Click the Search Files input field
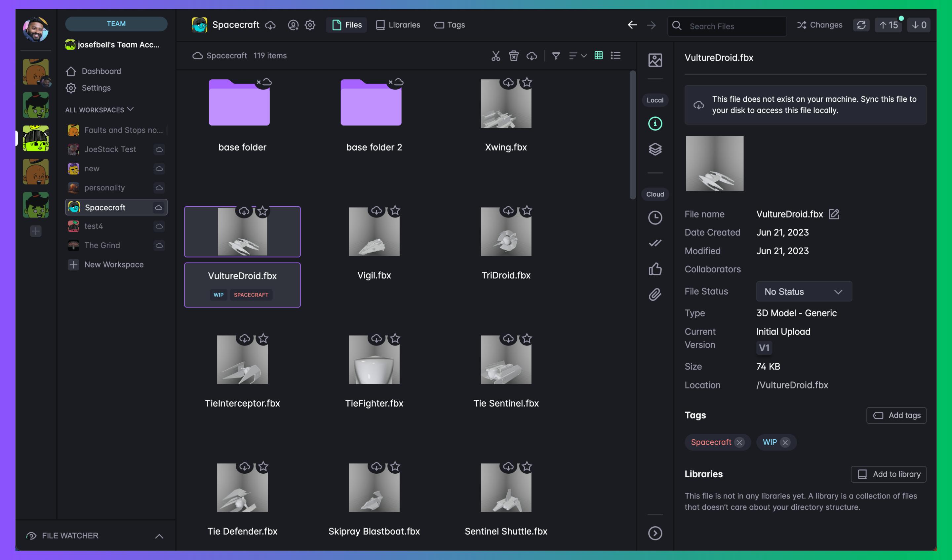The width and height of the screenshot is (952, 560). click(x=727, y=26)
